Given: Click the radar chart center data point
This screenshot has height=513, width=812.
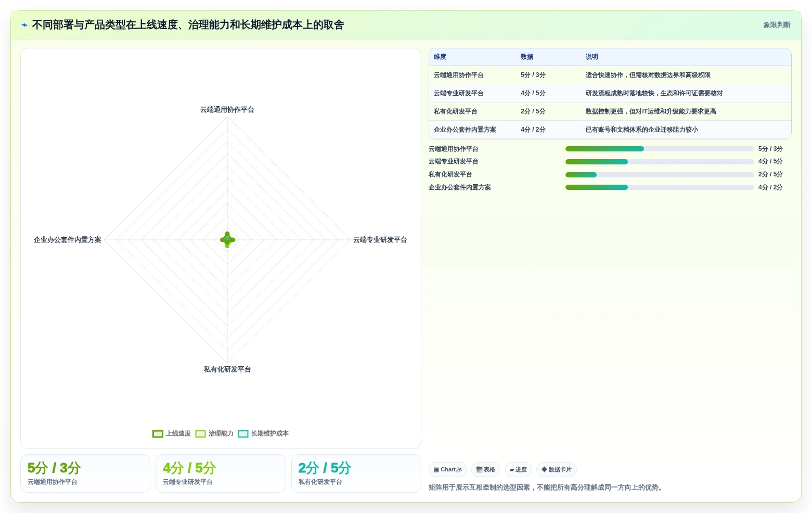Looking at the screenshot, I should click(x=227, y=240).
